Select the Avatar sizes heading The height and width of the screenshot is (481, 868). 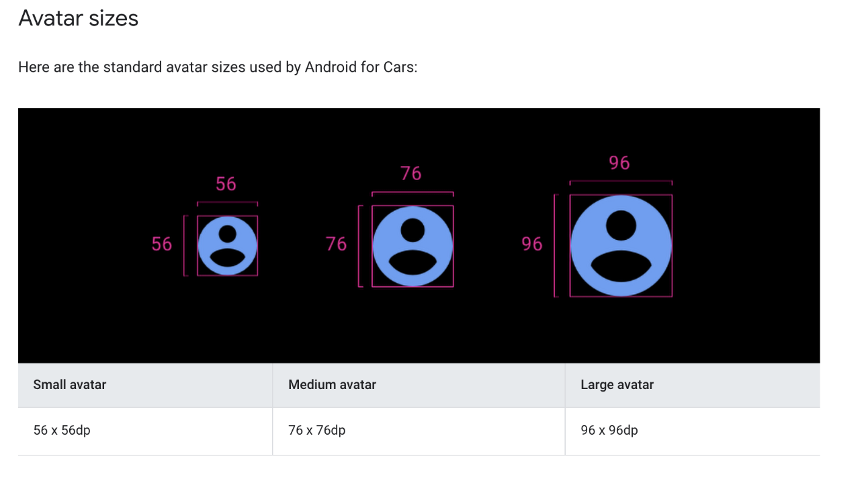pyautogui.click(x=79, y=18)
